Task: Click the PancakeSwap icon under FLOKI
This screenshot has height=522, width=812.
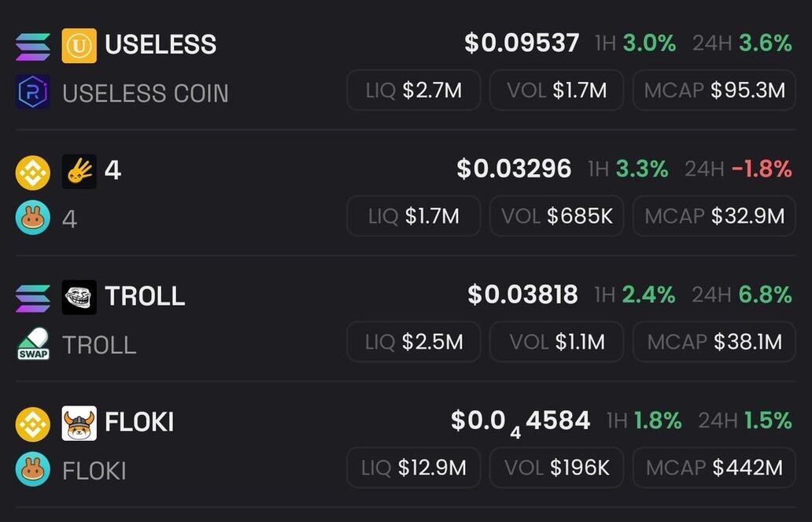Action: coord(32,470)
